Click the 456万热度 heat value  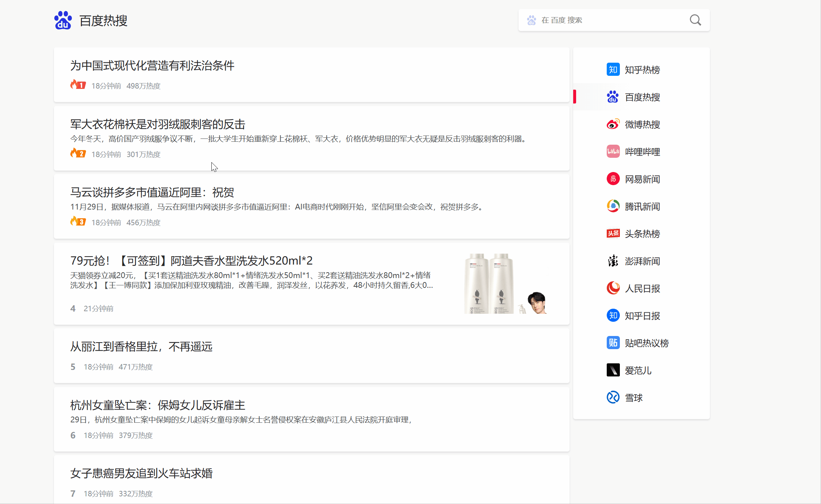pos(144,222)
